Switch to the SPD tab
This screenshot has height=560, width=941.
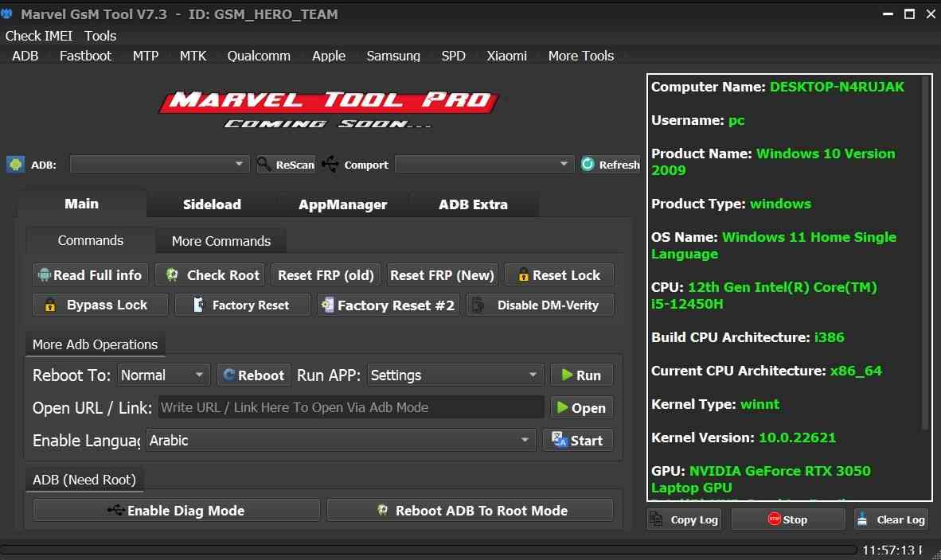tap(453, 56)
